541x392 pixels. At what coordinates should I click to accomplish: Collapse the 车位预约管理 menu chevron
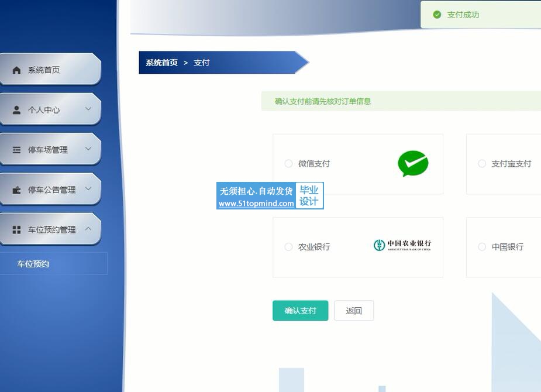[x=88, y=229]
